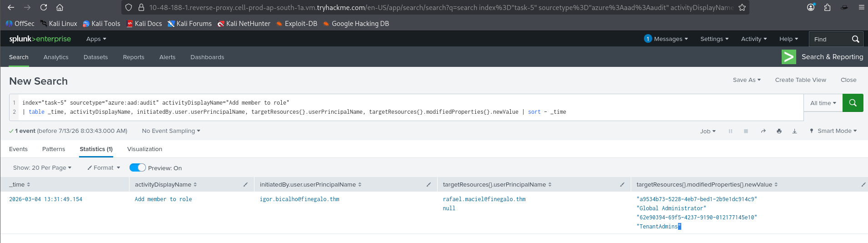
Task: Edit targetResources{}.userPrincipalName column pencil icon
Action: pos(622,184)
